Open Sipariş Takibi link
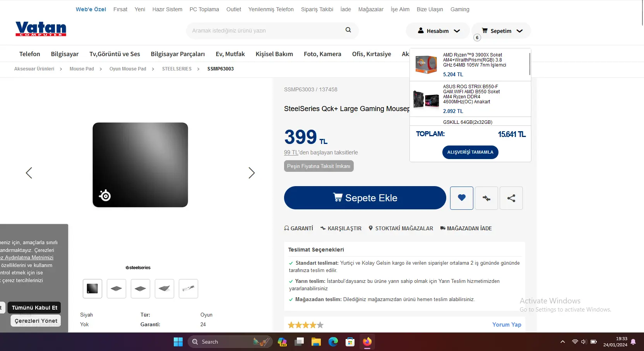The image size is (644, 351). point(317,9)
